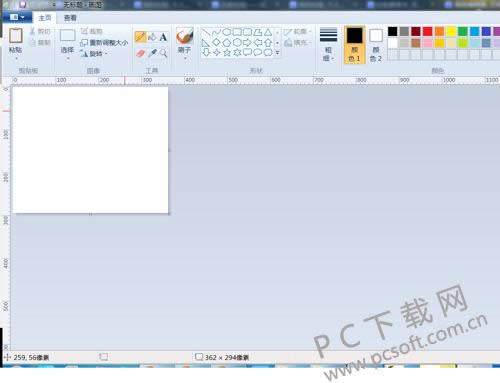The height and width of the screenshot is (383, 500).
Task: Choose the five-point star shape
Action: coord(227,52)
